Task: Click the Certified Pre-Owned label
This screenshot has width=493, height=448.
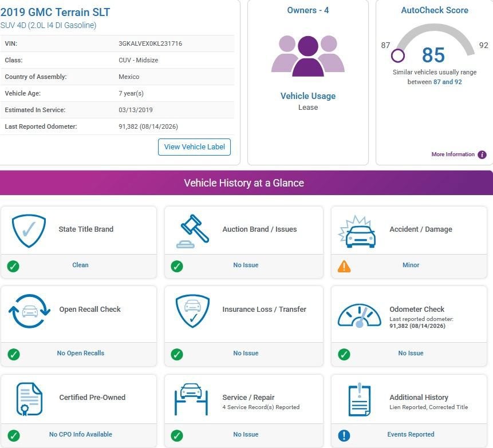Action: [92, 398]
